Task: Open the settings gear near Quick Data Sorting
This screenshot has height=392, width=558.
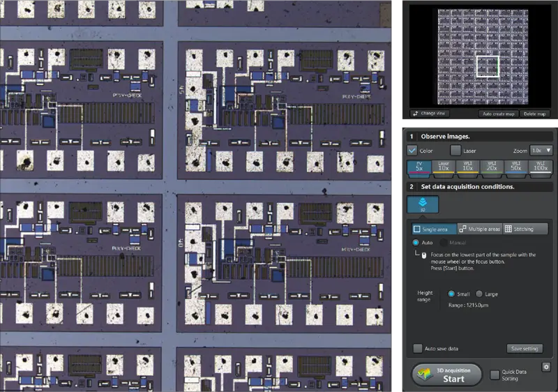Action: point(546,367)
